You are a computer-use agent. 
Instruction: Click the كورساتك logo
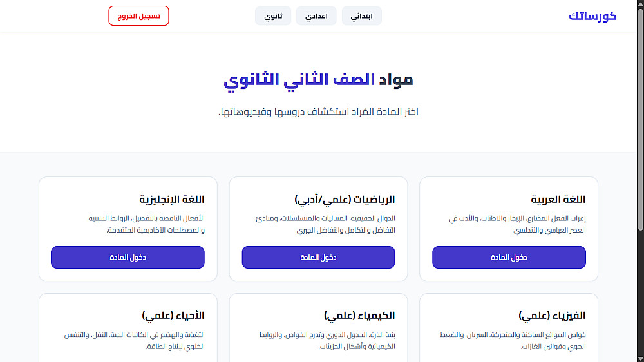point(592,16)
